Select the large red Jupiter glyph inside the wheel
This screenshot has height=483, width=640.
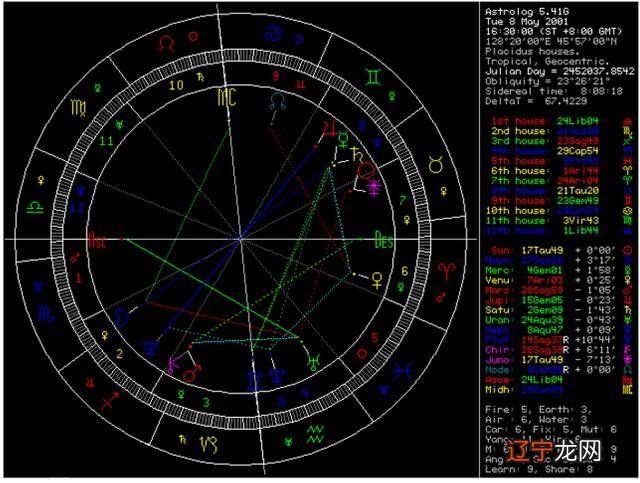329,128
